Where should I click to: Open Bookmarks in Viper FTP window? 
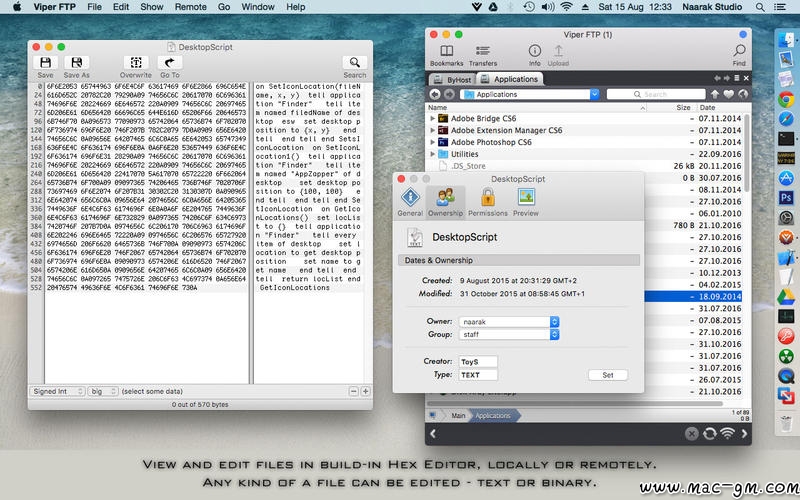(446, 51)
